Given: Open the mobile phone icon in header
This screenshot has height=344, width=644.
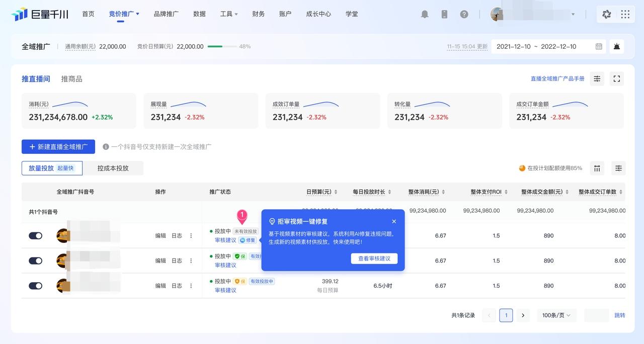Looking at the screenshot, I should click(x=444, y=14).
